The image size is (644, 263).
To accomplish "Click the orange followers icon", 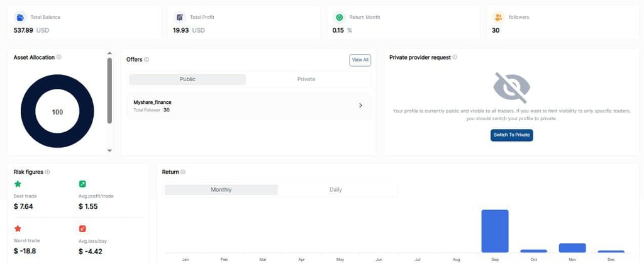I will point(498,18).
